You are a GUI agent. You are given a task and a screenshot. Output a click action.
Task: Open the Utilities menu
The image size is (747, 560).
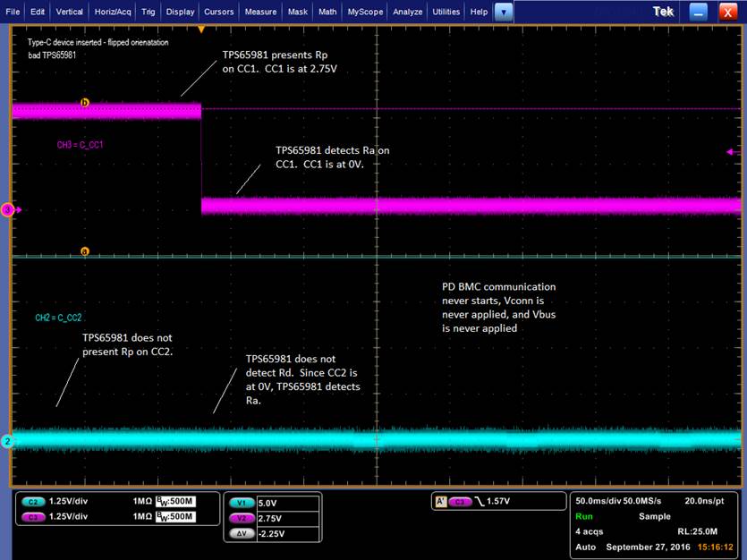[x=446, y=12]
